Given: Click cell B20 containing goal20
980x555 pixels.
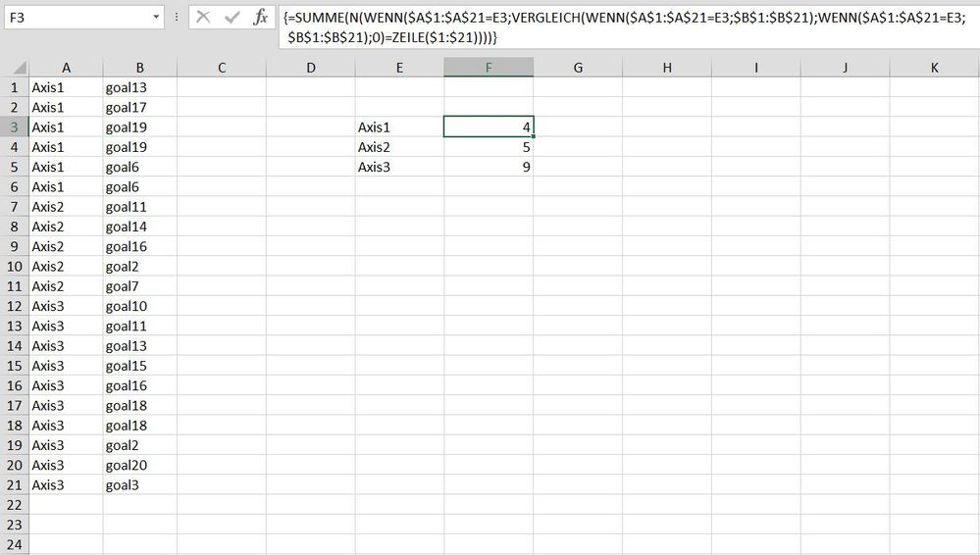Looking at the screenshot, I should coord(140,465).
